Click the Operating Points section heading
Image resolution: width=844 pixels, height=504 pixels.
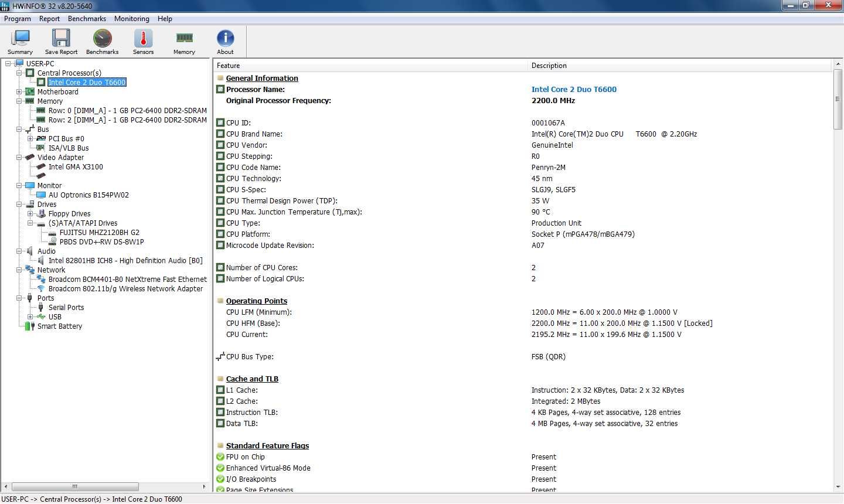(x=257, y=301)
